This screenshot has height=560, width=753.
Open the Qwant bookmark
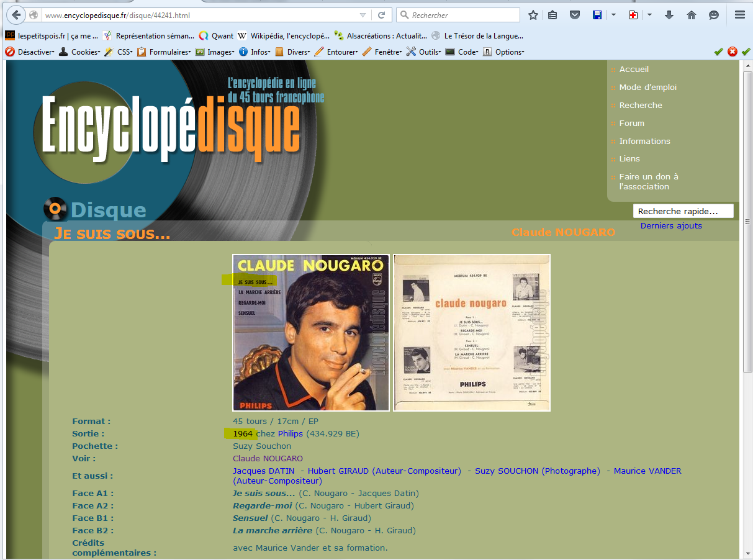click(216, 36)
